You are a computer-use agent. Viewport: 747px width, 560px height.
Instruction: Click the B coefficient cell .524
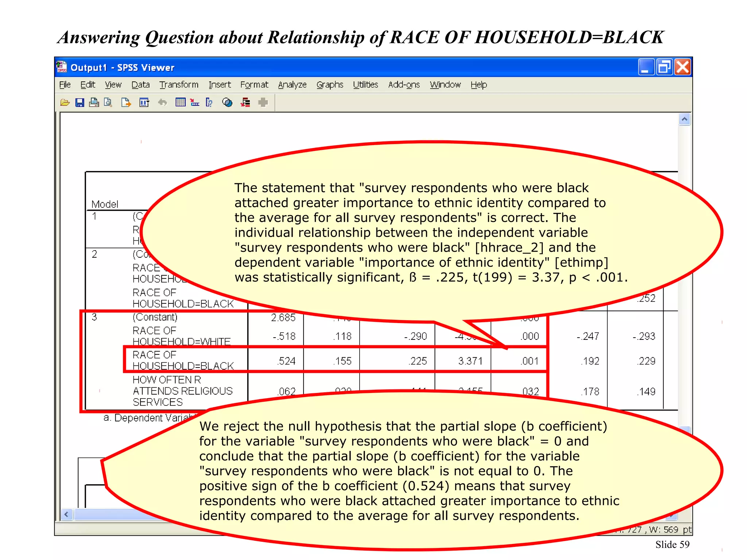(x=286, y=361)
